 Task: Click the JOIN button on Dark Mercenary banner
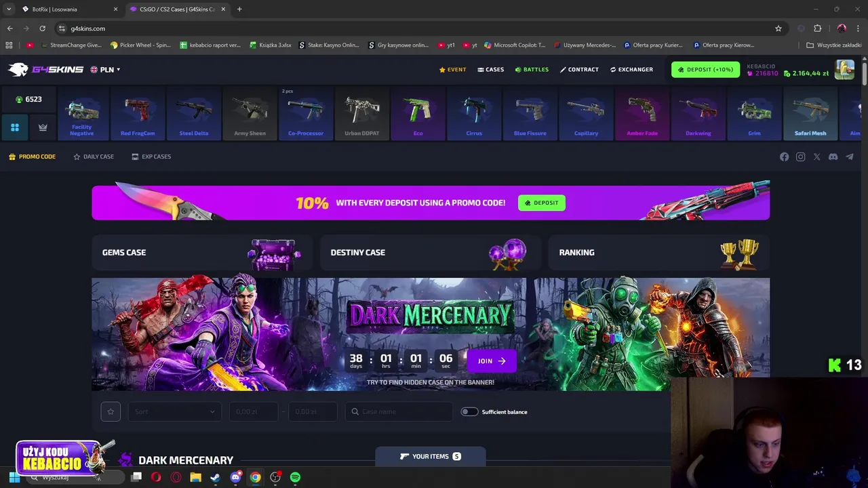coord(492,361)
